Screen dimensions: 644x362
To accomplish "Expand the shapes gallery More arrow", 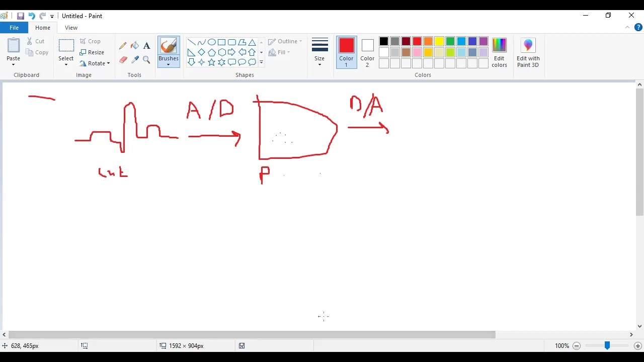I will click(x=261, y=62).
